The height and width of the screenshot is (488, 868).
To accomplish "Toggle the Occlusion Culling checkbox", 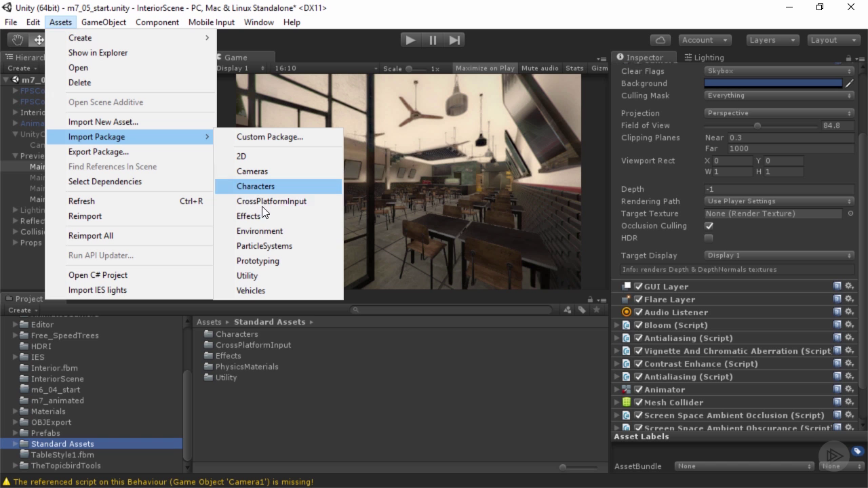I will [709, 226].
